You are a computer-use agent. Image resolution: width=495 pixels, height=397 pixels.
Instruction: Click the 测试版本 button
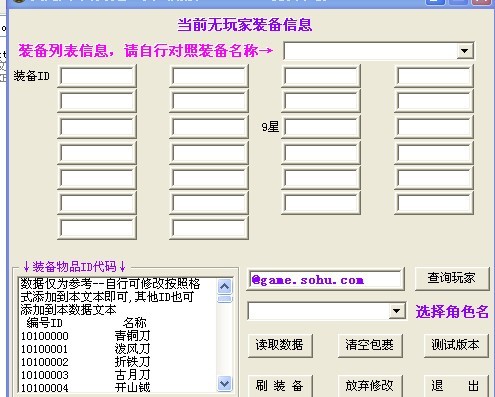(456, 345)
